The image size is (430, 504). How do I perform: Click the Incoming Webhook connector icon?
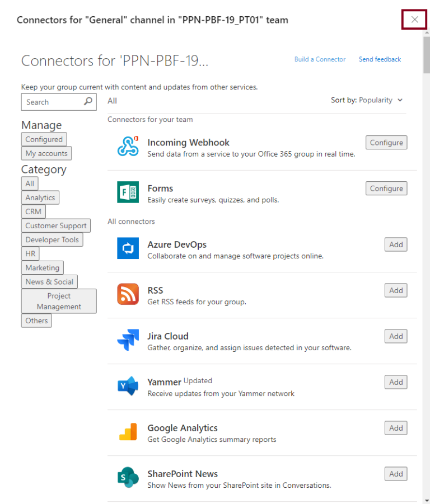point(128,146)
